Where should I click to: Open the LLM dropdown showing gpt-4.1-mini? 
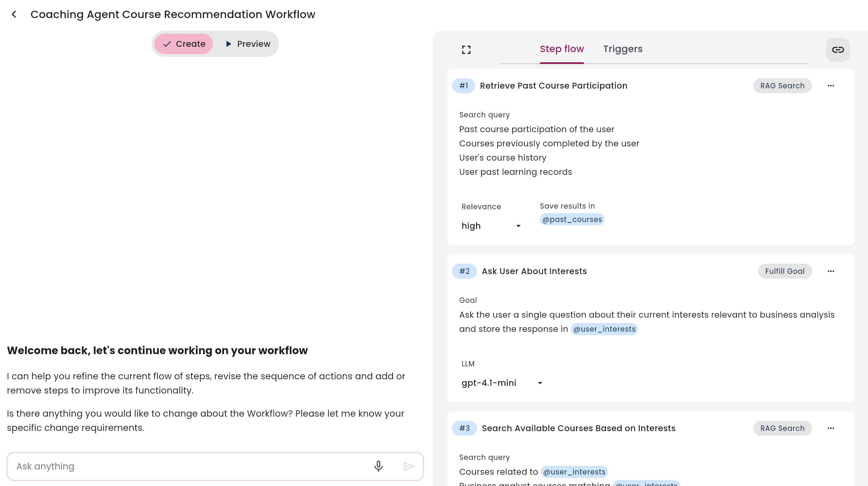pos(502,383)
